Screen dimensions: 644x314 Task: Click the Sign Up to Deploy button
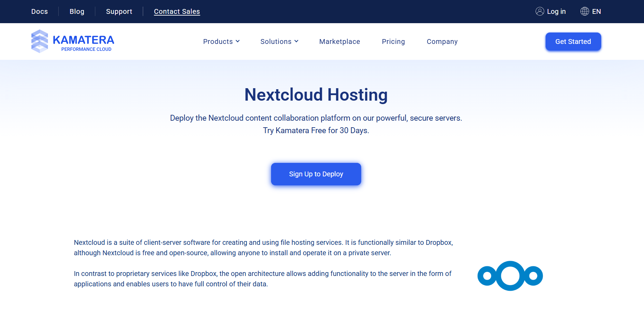point(316,174)
